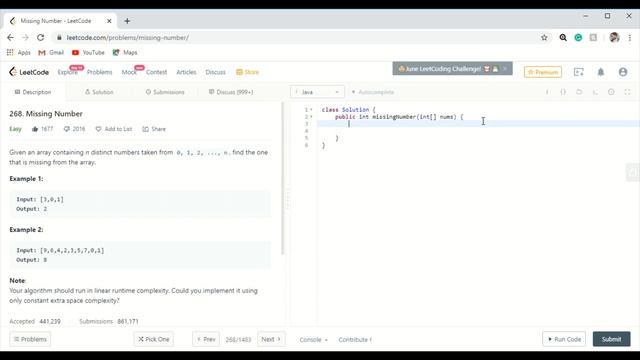The image size is (640, 360).
Task: Open a new browser tab
Action: (x=127, y=21)
